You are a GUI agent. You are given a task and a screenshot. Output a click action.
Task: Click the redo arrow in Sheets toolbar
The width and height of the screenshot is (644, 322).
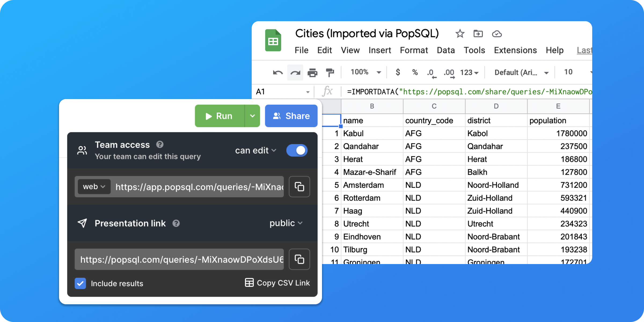[295, 72]
